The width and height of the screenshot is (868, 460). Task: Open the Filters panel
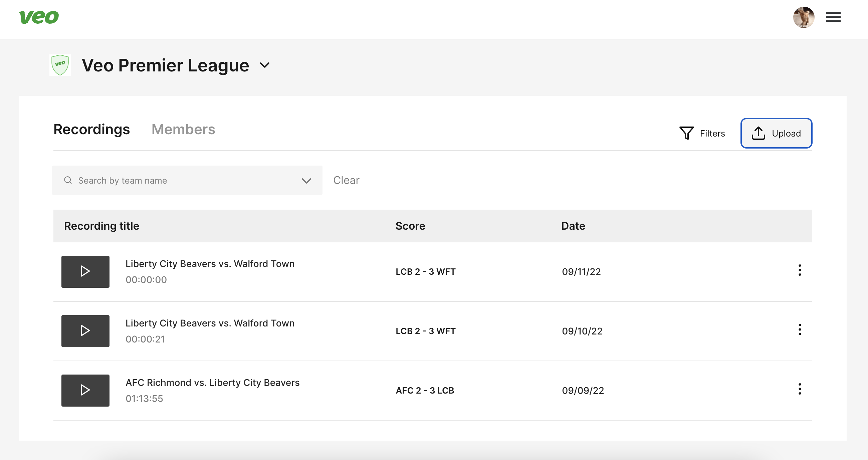(702, 134)
